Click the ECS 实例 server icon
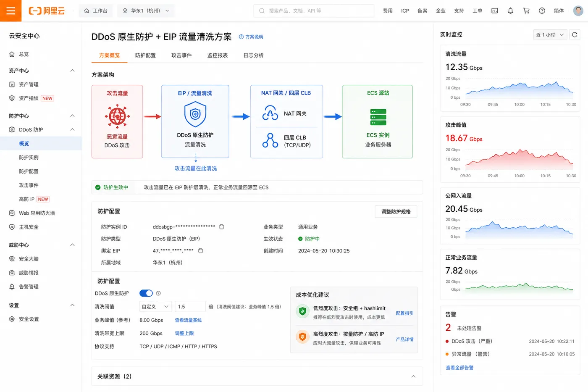The width and height of the screenshot is (588, 392). (x=378, y=117)
